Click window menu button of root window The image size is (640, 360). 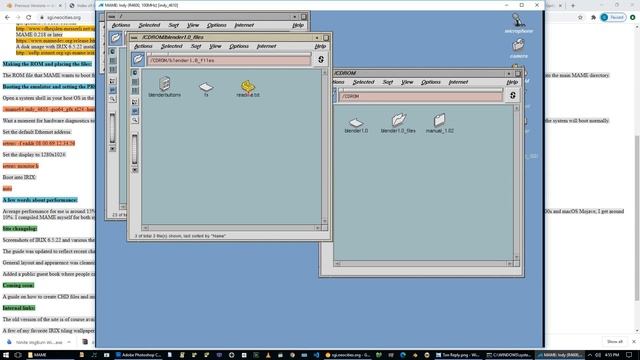click(x=111, y=17)
